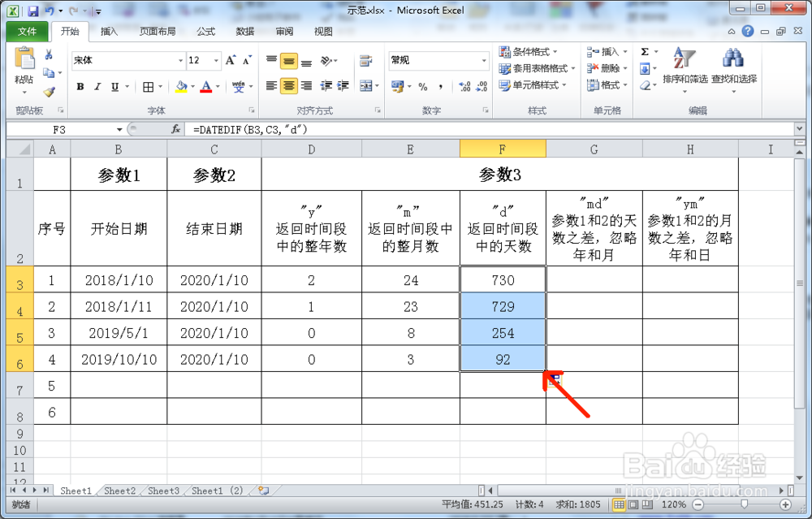
Task: Switch to the Sheet2 worksheet tab
Action: pyautogui.click(x=119, y=491)
